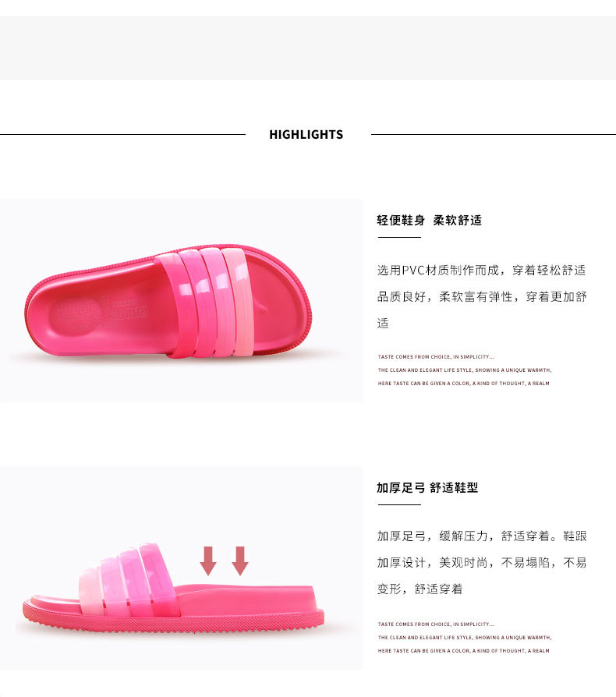Image resolution: width=616 pixels, height=697 pixels.
Task: Click the upper "TASTE COMES FROM CHOICE" text
Action: tap(436, 356)
